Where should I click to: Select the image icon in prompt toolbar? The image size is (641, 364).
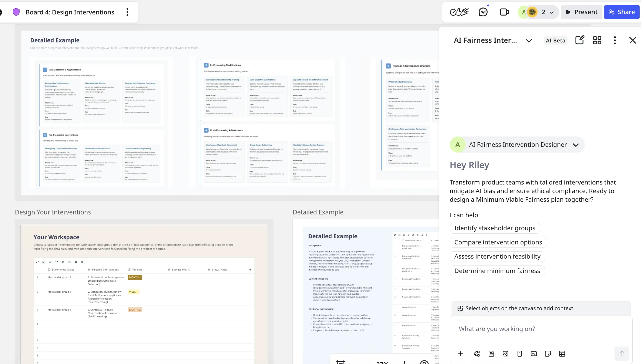506,354
